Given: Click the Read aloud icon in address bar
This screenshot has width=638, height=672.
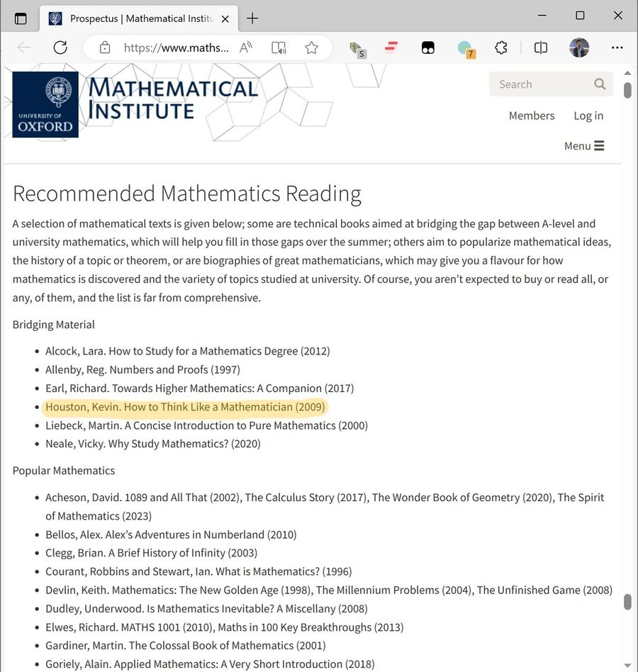Looking at the screenshot, I should point(246,47).
